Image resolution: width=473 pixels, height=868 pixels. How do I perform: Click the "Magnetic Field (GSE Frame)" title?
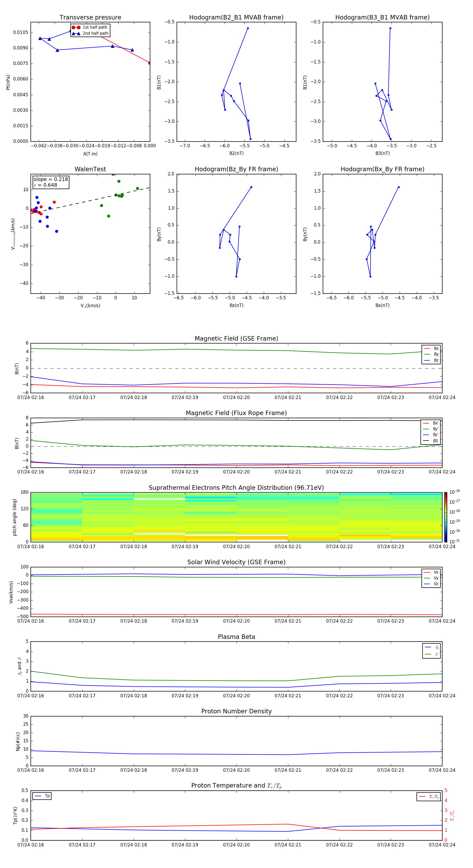tap(236, 338)
